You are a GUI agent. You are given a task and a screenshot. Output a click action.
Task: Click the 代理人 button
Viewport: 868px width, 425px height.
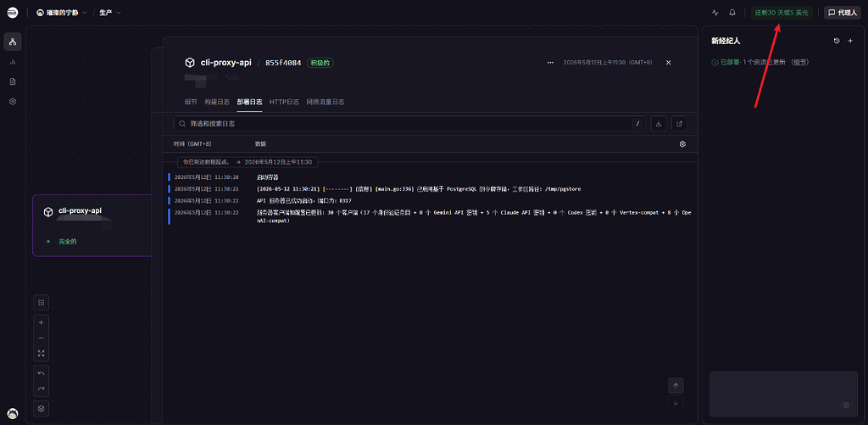coord(842,12)
